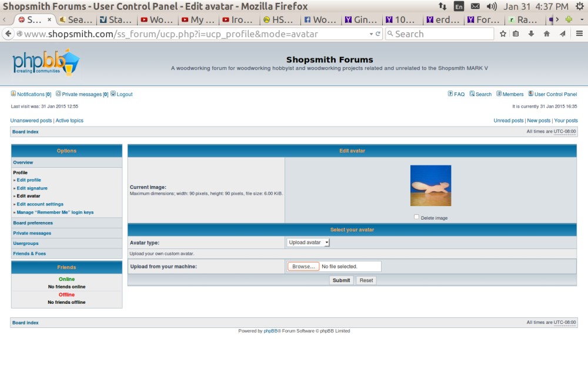Switch to the 'Ra...' tab
The width and height of the screenshot is (588, 368).
[x=523, y=19]
